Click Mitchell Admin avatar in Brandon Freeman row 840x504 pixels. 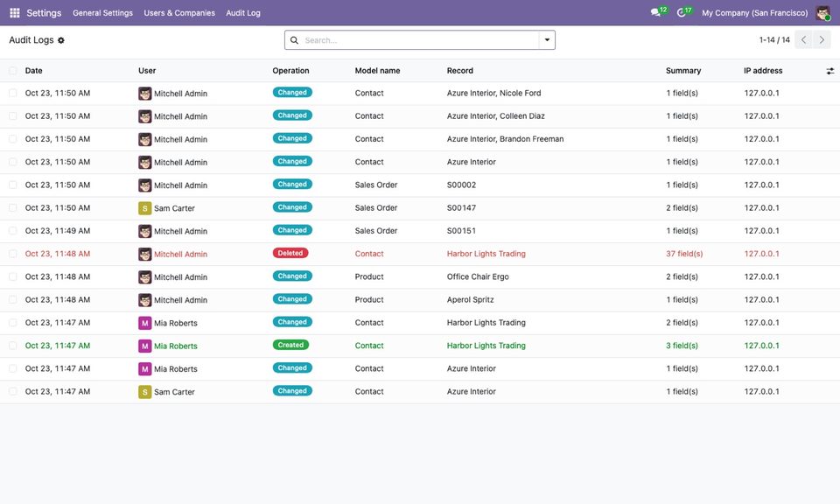click(x=144, y=139)
